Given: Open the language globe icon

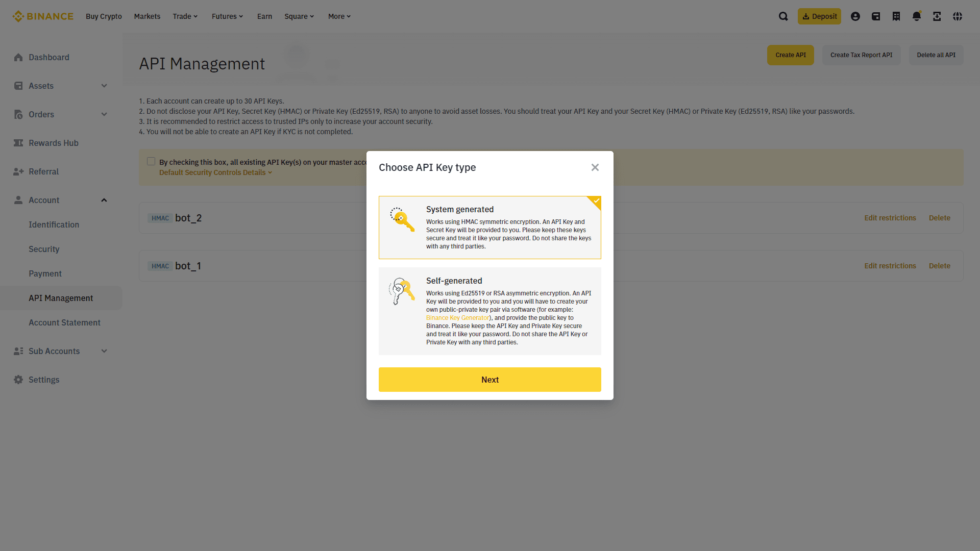Looking at the screenshot, I should point(958,16).
